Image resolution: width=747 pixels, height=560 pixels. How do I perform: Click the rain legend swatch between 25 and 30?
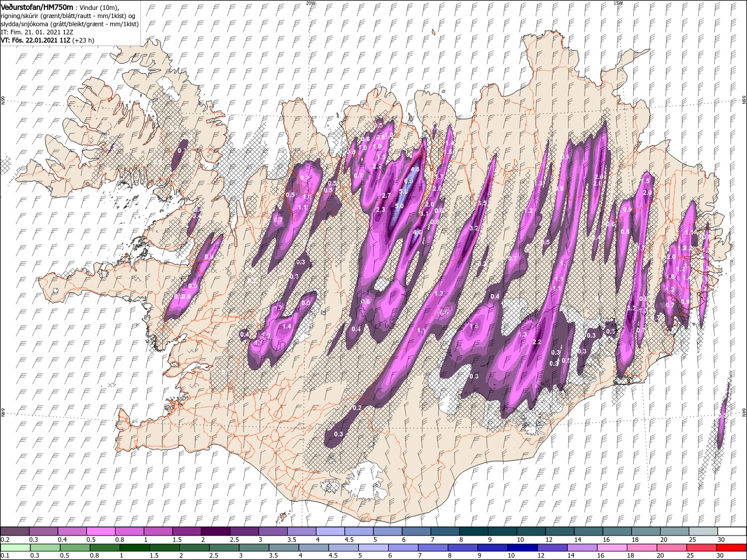pos(701,548)
